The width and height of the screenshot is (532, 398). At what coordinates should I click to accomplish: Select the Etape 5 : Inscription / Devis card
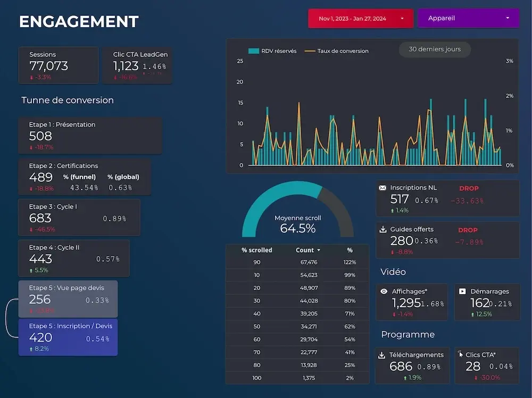(68, 337)
